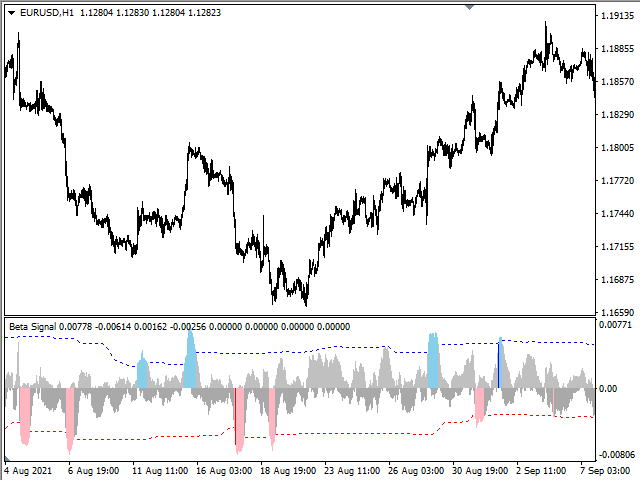
Task: Click the vertical red signal bar in indicator
Action: pos(236,416)
